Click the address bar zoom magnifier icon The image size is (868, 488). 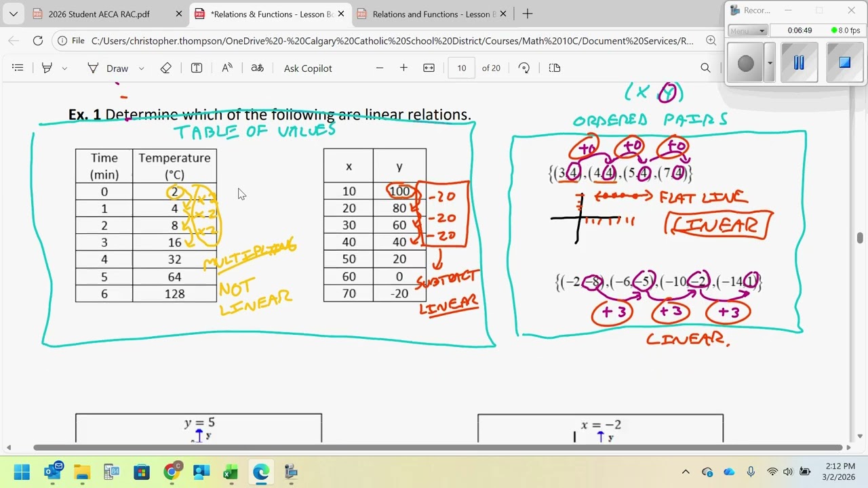pos(711,41)
